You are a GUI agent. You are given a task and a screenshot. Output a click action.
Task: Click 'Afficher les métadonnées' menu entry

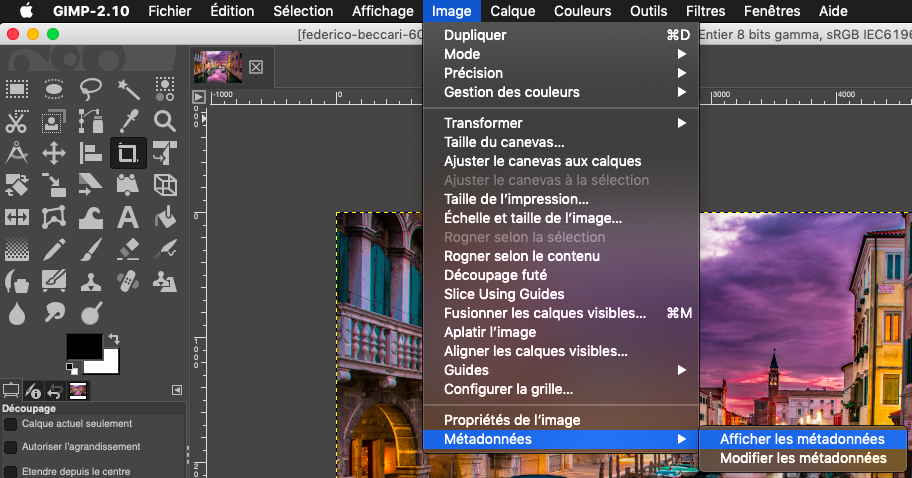click(x=802, y=439)
